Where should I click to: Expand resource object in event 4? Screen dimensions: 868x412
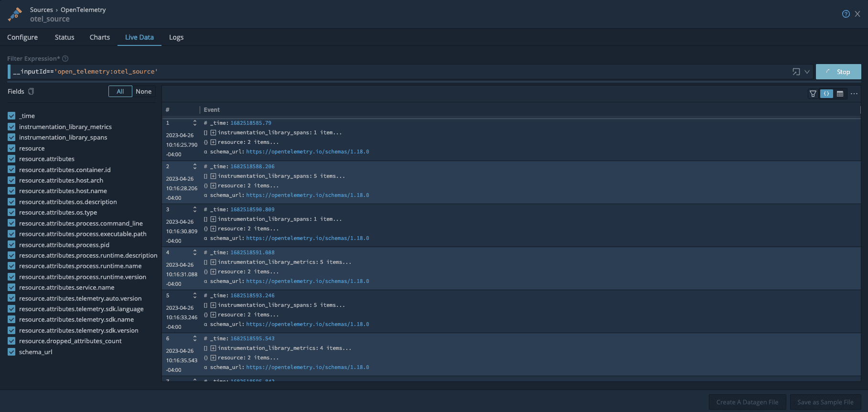(x=213, y=272)
